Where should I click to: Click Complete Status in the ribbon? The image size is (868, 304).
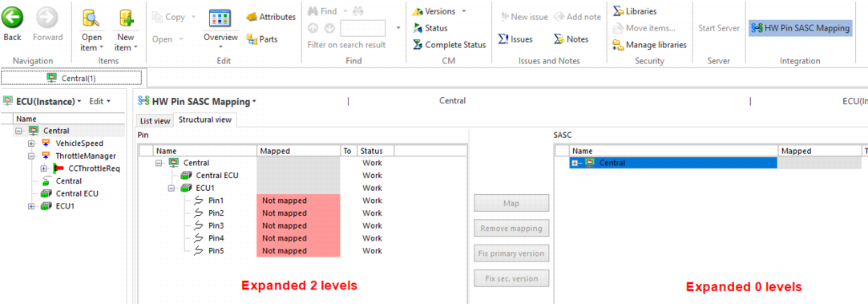click(x=449, y=45)
